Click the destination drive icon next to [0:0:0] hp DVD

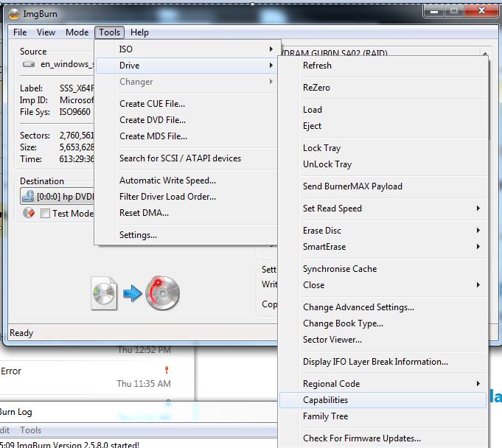28,196
